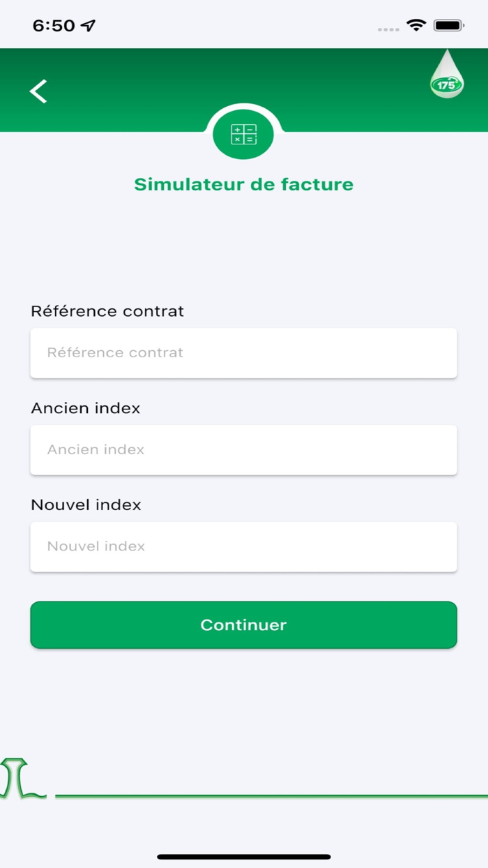Select the Nouvel index label
This screenshot has height=868, width=488.
pyautogui.click(x=86, y=504)
